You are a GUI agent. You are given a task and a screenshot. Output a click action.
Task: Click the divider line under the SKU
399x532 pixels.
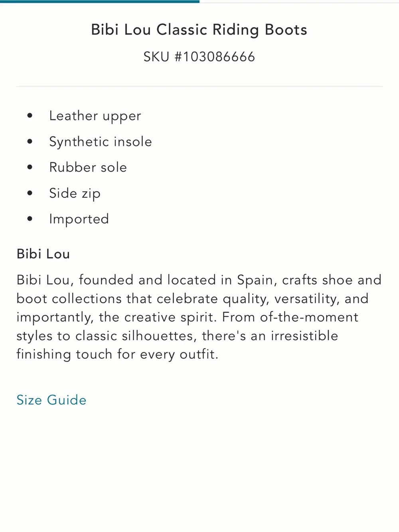point(199,86)
